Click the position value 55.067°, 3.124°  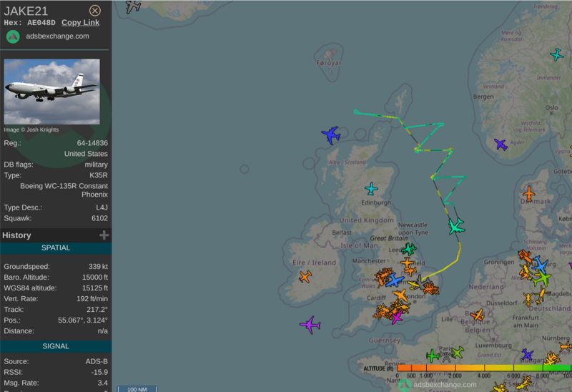(83, 320)
